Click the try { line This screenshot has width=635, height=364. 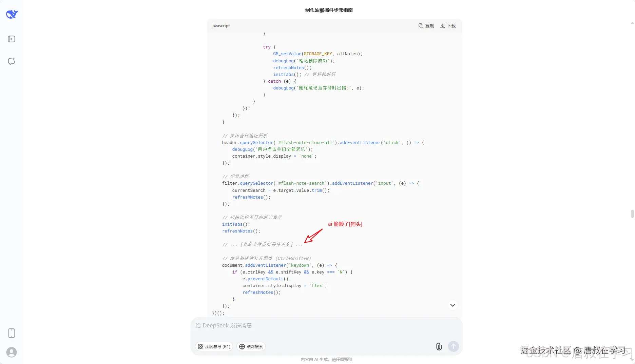tap(269, 47)
